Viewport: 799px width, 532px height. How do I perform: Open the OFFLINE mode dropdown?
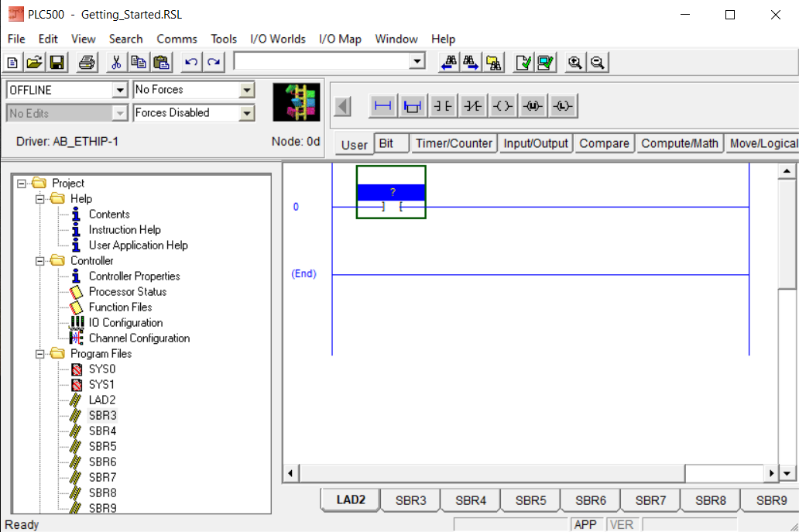120,90
